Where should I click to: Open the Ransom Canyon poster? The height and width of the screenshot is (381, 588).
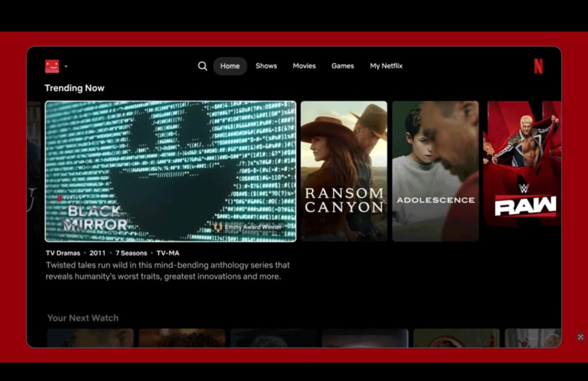tap(343, 171)
